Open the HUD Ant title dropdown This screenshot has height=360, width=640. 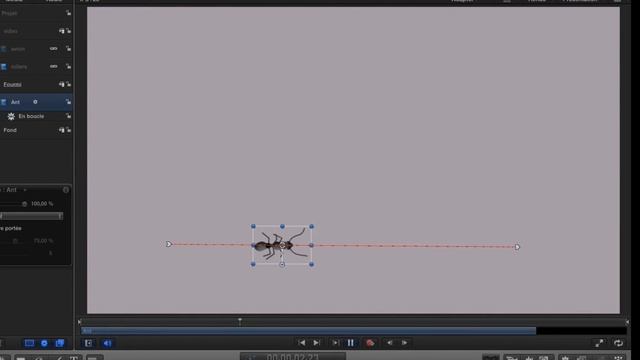pos(25,190)
